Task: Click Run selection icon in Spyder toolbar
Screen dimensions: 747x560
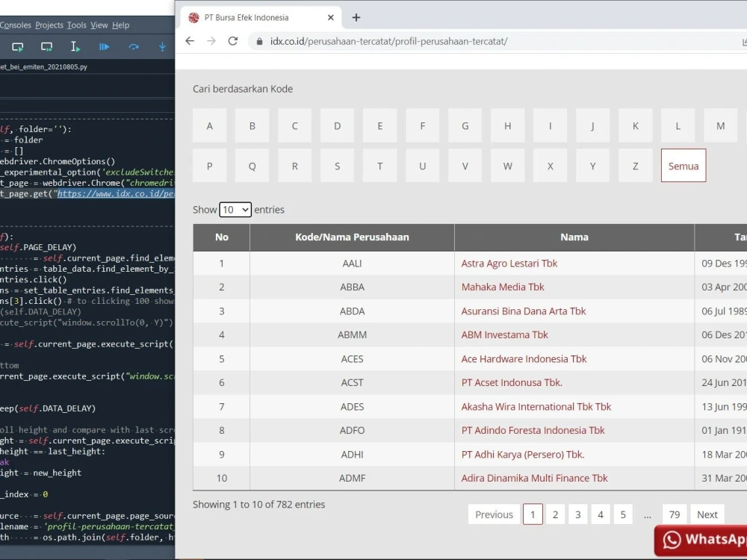Action: tap(75, 46)
